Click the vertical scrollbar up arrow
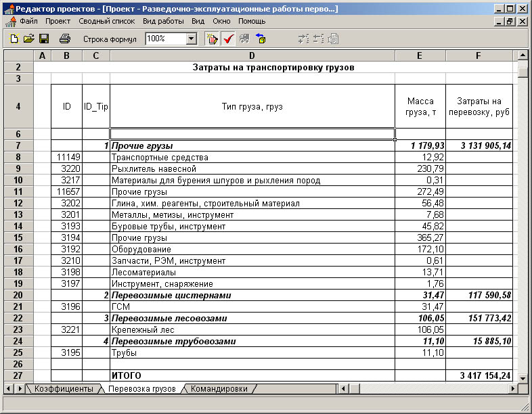 (523, 55)
